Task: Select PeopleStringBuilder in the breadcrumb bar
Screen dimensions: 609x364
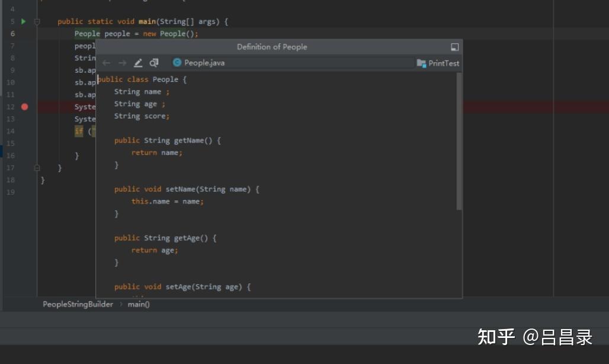Action: click(x=78, y=304)
